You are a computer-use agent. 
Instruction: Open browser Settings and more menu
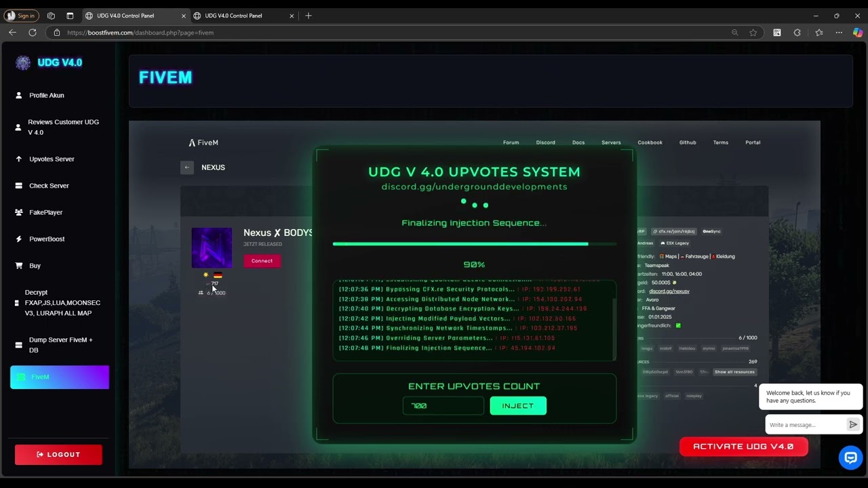839,33
